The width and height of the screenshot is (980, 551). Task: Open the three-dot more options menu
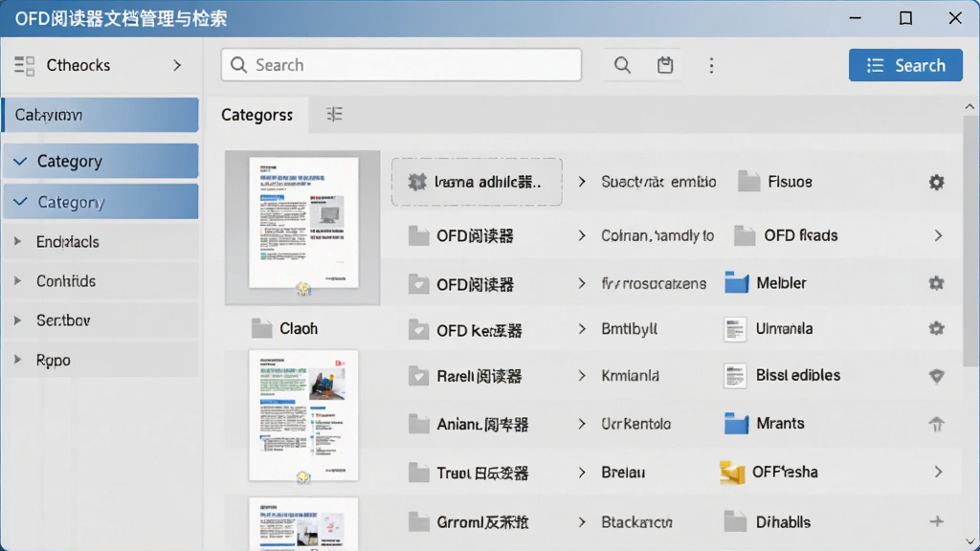(711, 66)
